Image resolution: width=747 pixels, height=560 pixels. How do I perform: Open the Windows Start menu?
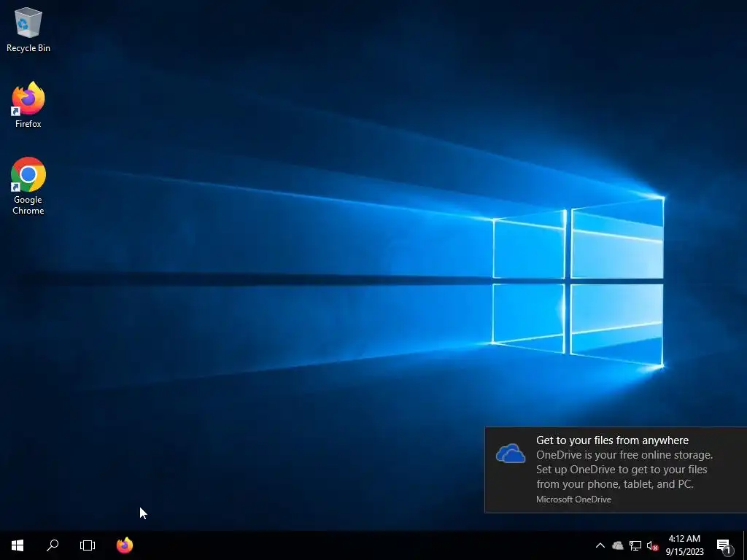tap(18, 545)
